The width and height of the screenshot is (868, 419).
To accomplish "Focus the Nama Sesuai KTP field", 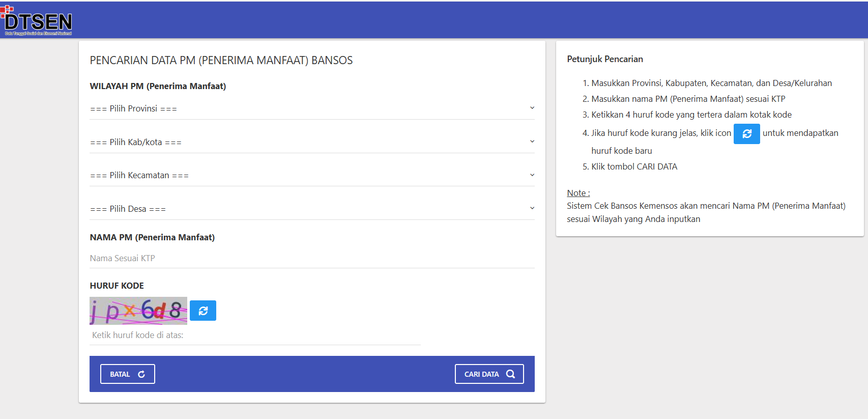I will click(x=311, y=259).
